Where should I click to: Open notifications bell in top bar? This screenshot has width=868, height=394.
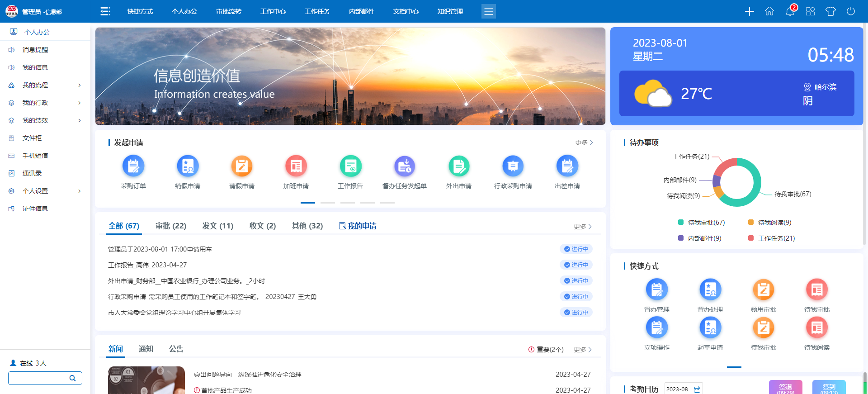click(790, 11)
